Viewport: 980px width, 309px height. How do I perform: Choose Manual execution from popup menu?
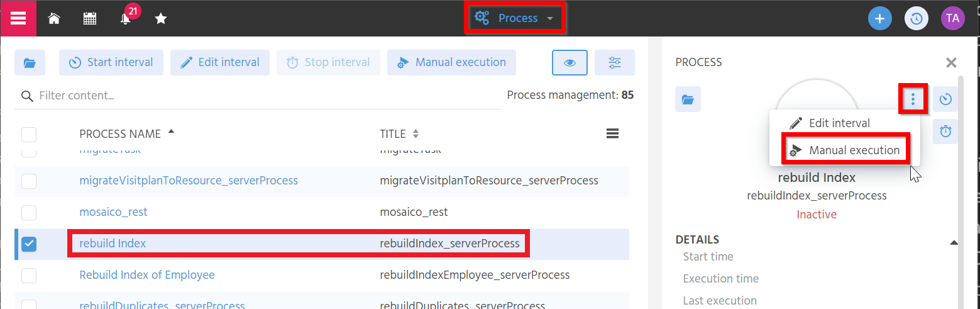tap(844, 150)
